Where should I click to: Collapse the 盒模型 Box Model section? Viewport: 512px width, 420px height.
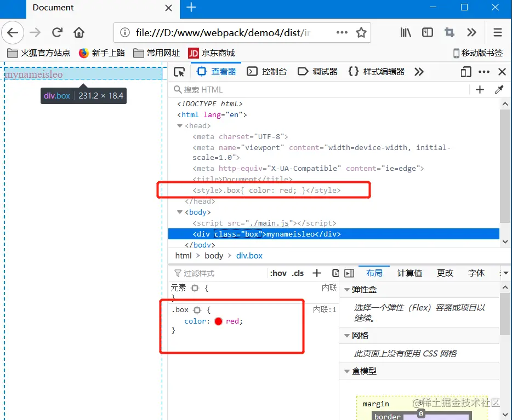(348, 371)
